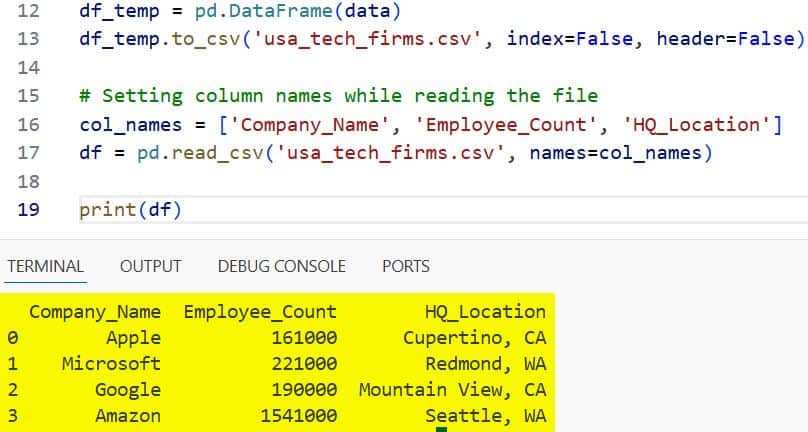Image resolution: width=808 pixels, height=432 pixels.
Task: Click the value 1541000 in terminal
Action: click(x=299, y=416)
